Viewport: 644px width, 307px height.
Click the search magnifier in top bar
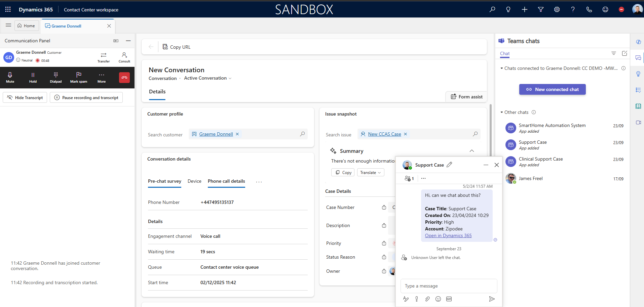pos(492,9)
